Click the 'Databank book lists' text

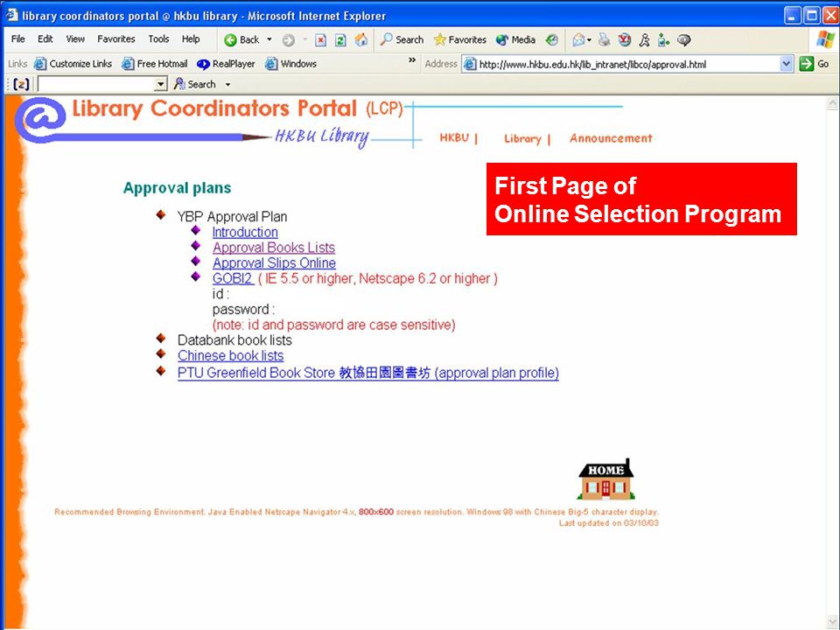click(x=234, y=340)
